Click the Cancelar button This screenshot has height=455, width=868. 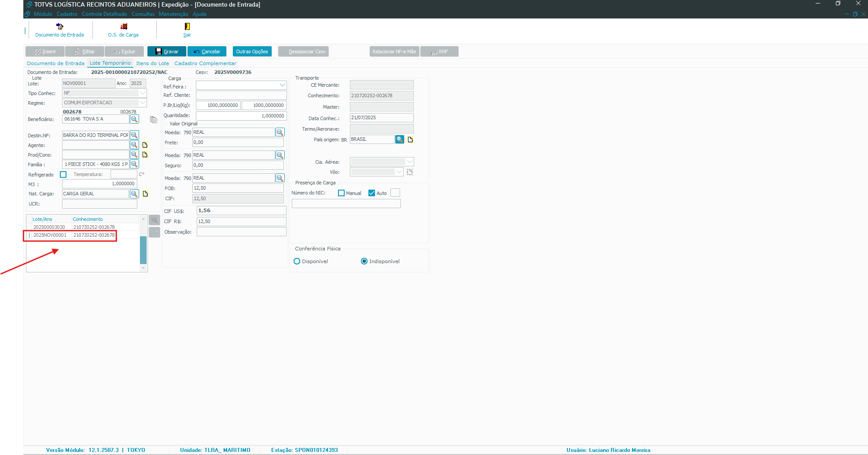[207, 51]
